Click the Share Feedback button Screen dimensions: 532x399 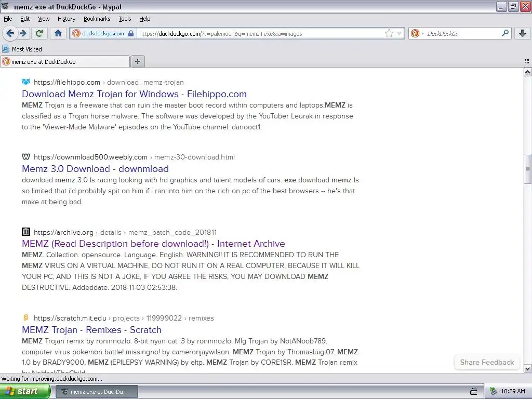pyautogui.click(x=487, y=362)
